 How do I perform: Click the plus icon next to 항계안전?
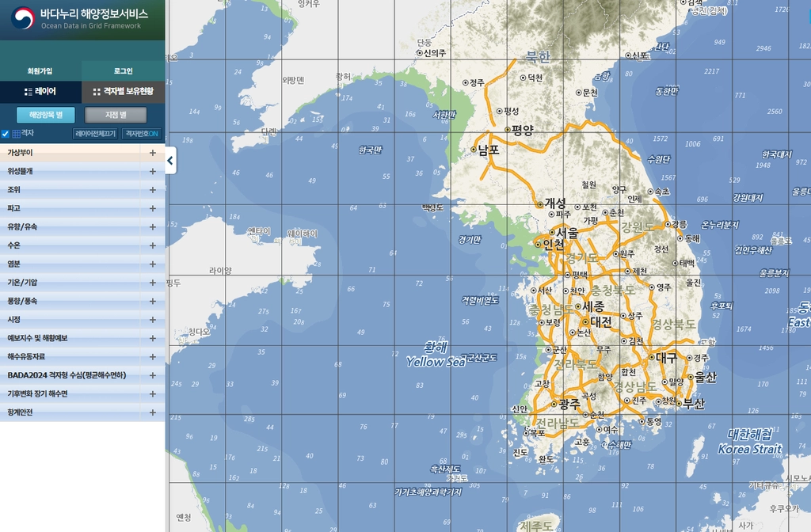(x=153, y=412)
